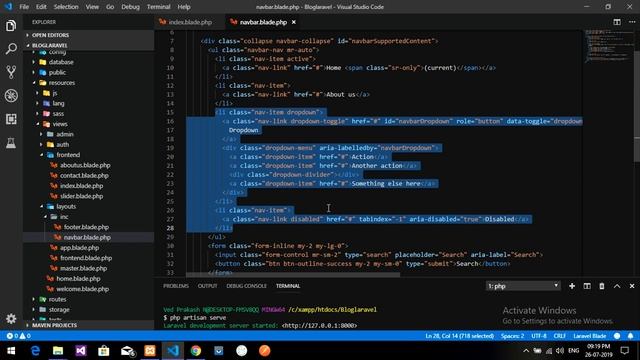
Task: Open the Debug menu
Action: coord(130,7)
